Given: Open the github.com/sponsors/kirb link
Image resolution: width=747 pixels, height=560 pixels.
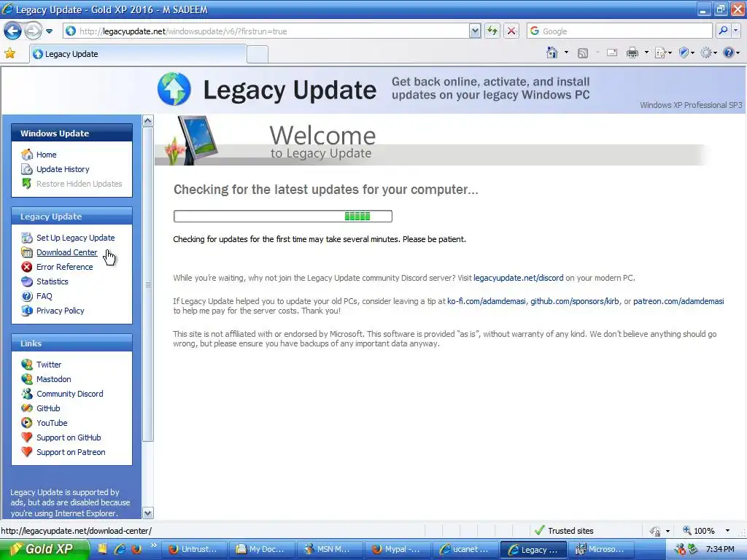Looking at the screenshot, I should 575,301.
